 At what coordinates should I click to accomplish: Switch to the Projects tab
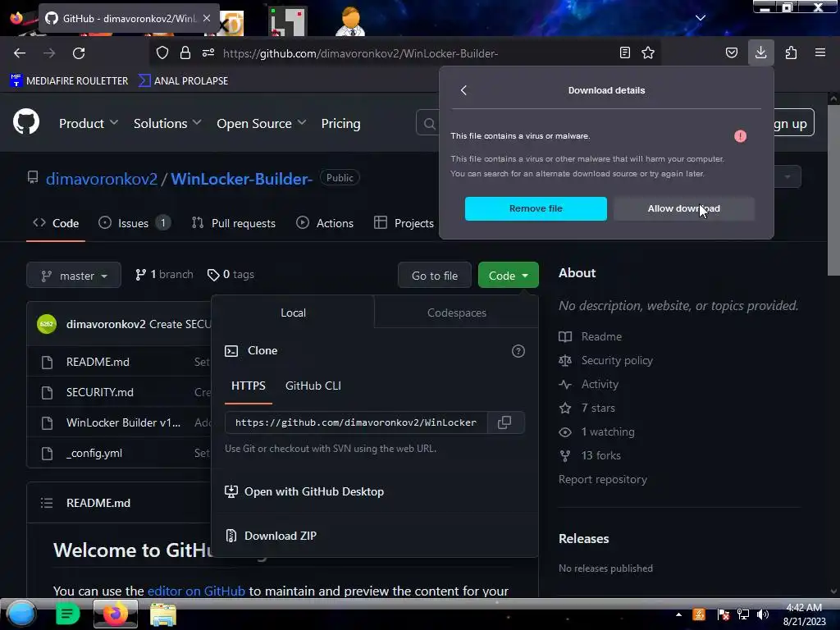[404, 223]
